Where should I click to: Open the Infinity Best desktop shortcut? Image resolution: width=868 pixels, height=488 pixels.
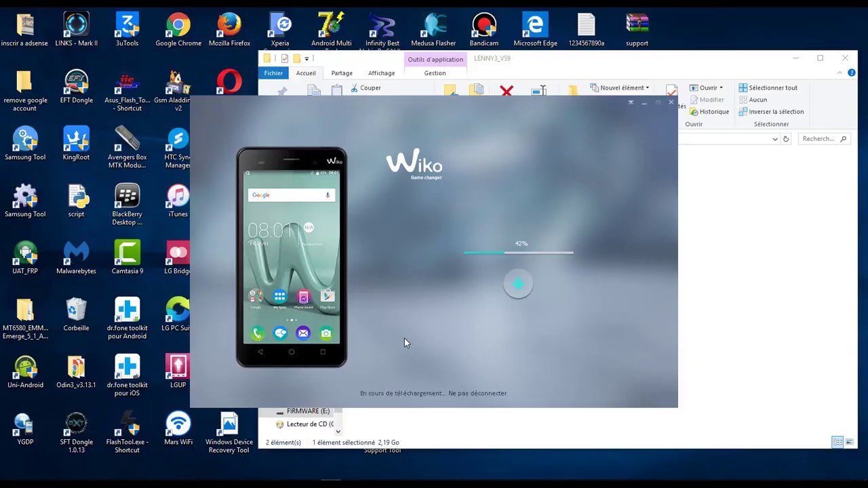382,29
